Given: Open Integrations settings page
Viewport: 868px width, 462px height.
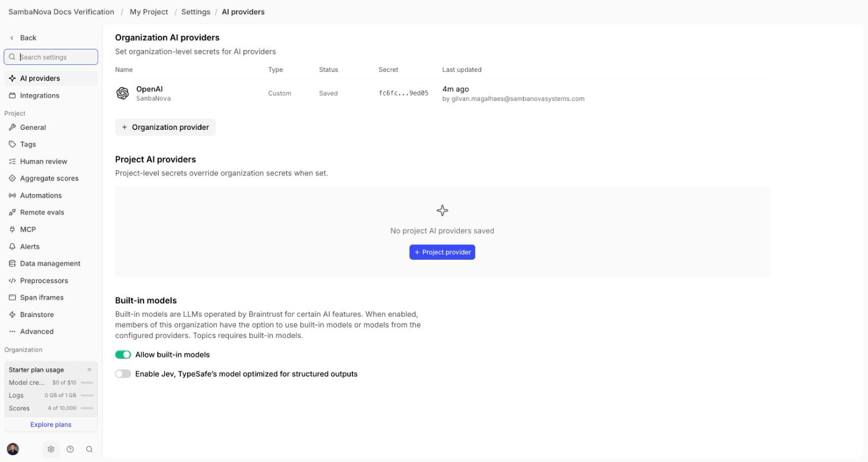Looking at the screenshot, I should [51, 95].
